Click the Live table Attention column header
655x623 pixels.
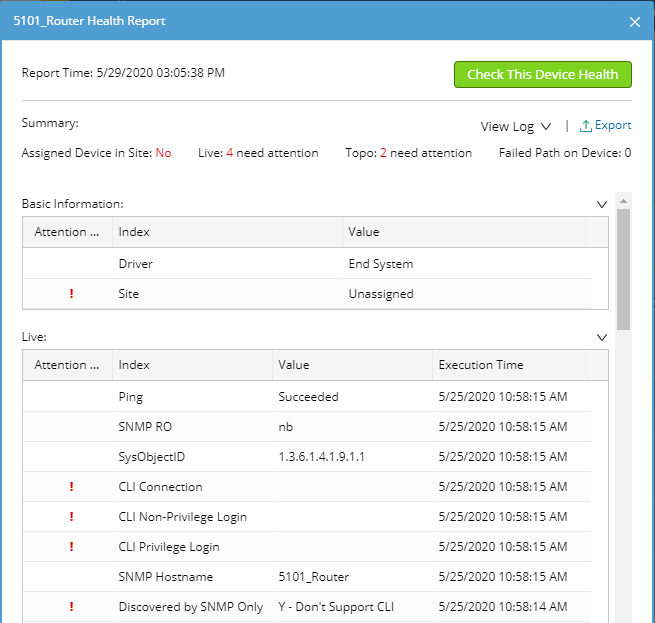67,365
